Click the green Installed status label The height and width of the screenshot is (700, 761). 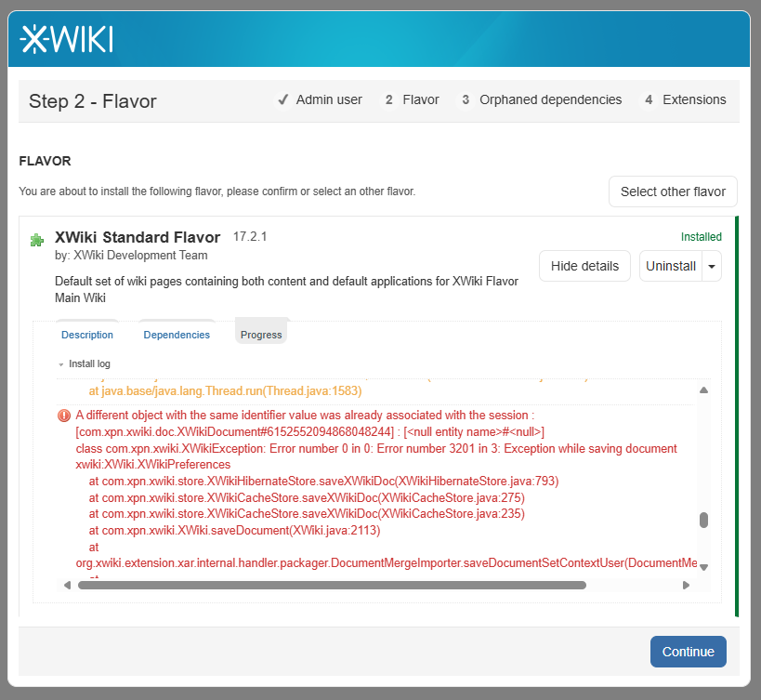701,237
